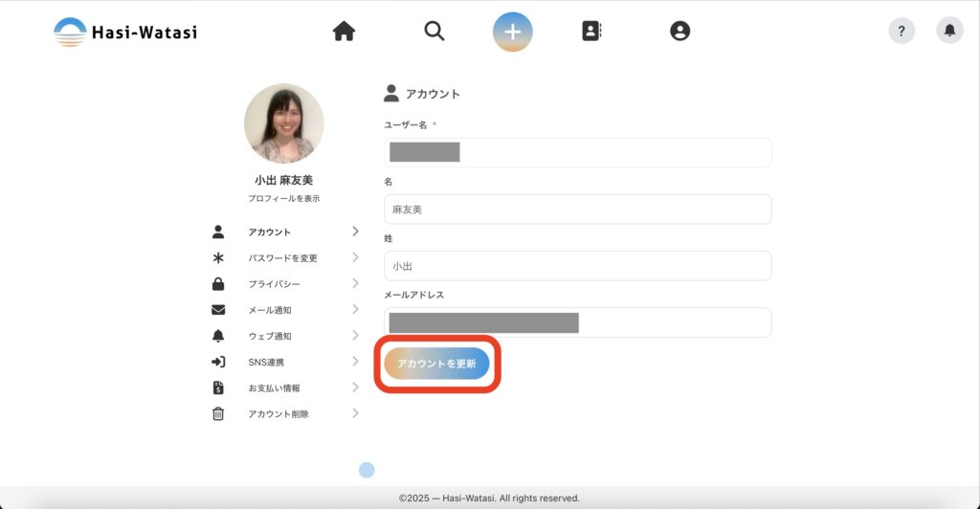Expand the メール通知 row chevron
This screenshot has height=509, width=980.
point(355,309)
